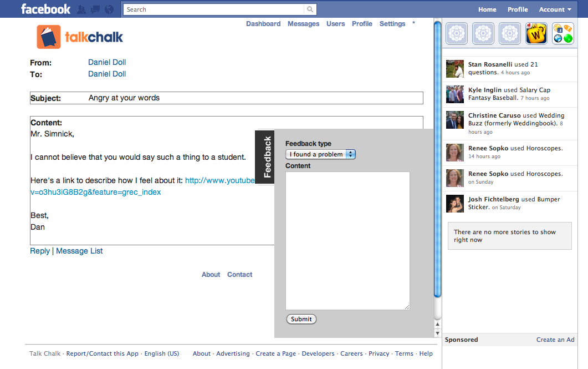
Task: Open the multi-colored app bookmark with globe
Action: (x=563, y=33)
